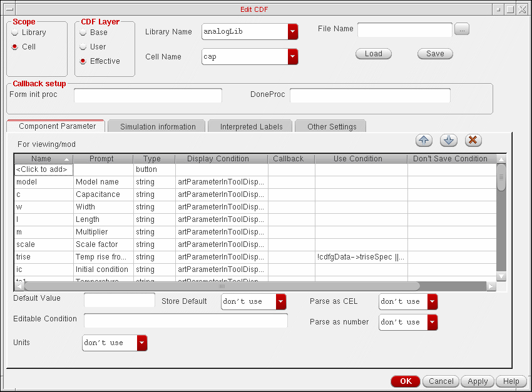532x392 pixels.
Task: Select the Capacitance prompt cell
Action: click(x=103, y=195)
